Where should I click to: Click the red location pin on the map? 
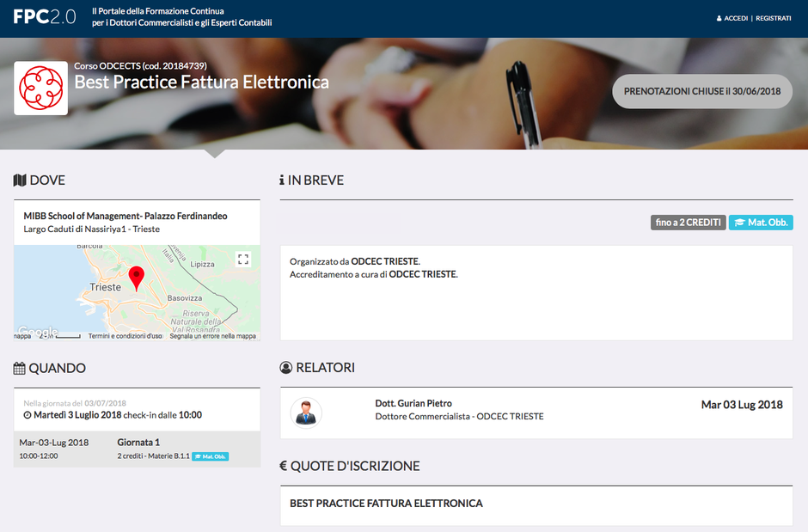136,278
